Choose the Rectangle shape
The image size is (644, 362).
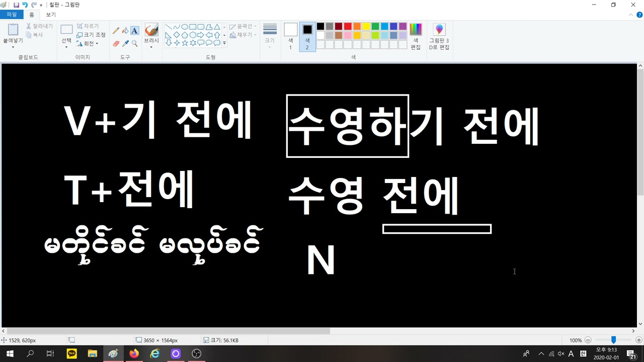[x=193, y=27]
